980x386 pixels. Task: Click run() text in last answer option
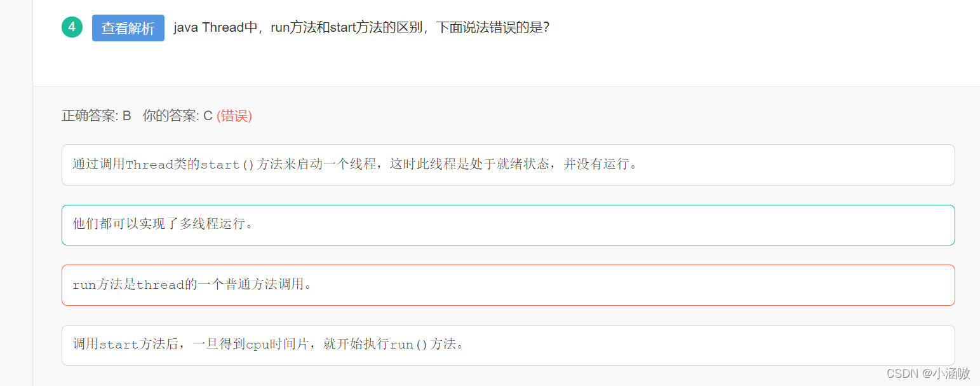point(410,345)
